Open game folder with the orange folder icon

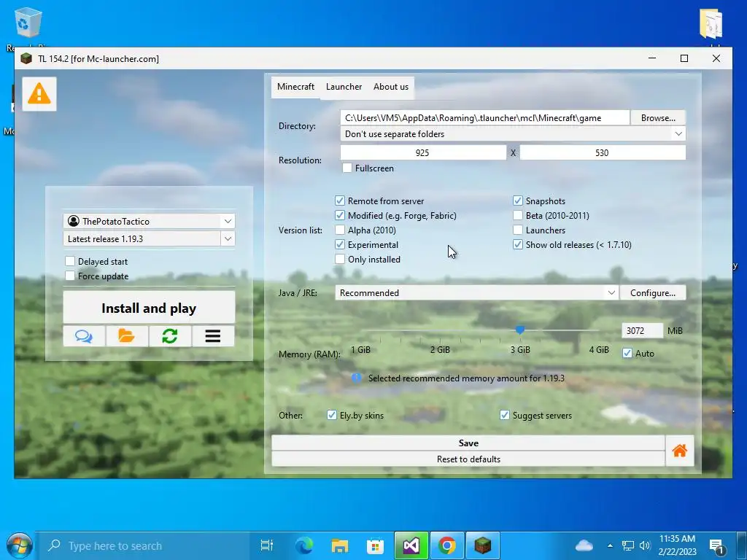tap(127, 336)
